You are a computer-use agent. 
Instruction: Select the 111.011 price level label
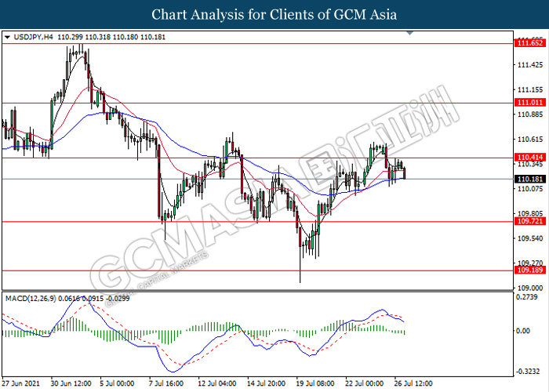529,103
